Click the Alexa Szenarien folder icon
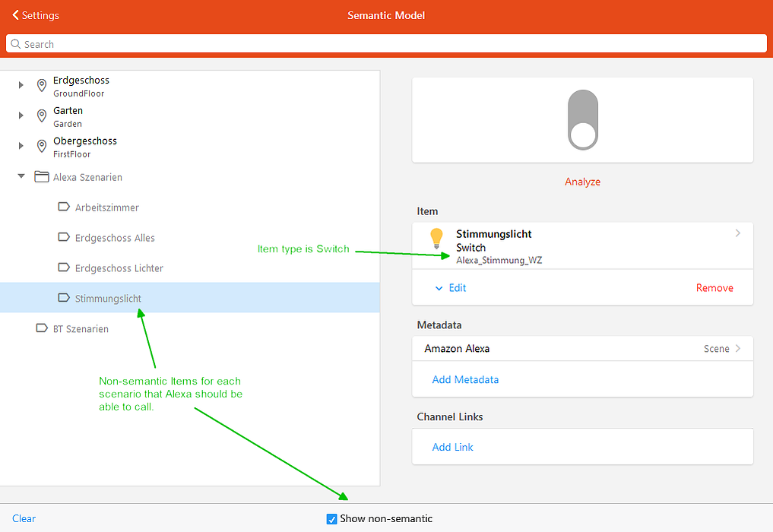Screen dimensions: 773x532 tap(41, 176)
